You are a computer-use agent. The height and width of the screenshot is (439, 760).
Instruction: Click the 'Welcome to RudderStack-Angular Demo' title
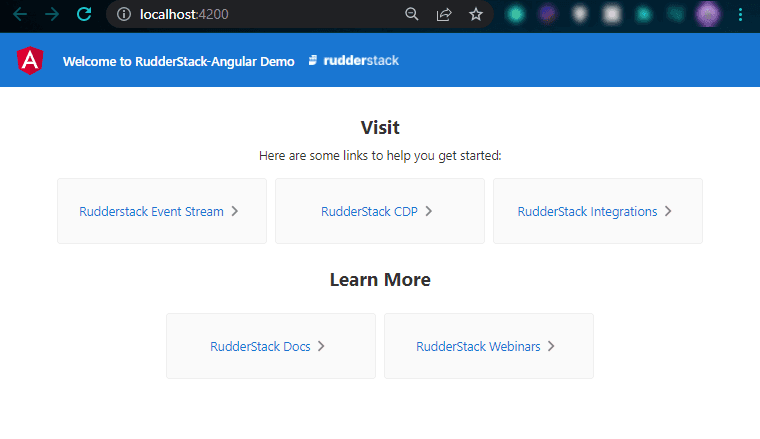click(178, 62)
